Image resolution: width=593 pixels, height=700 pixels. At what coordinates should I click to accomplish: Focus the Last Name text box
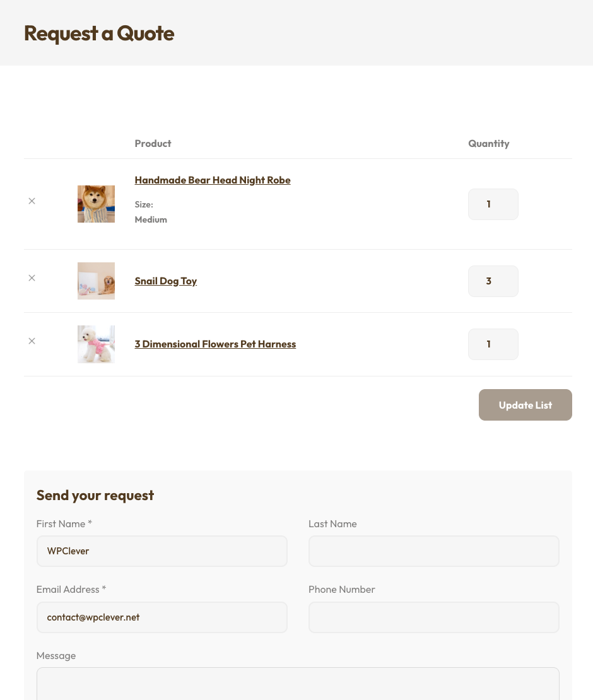click(433, 551)
